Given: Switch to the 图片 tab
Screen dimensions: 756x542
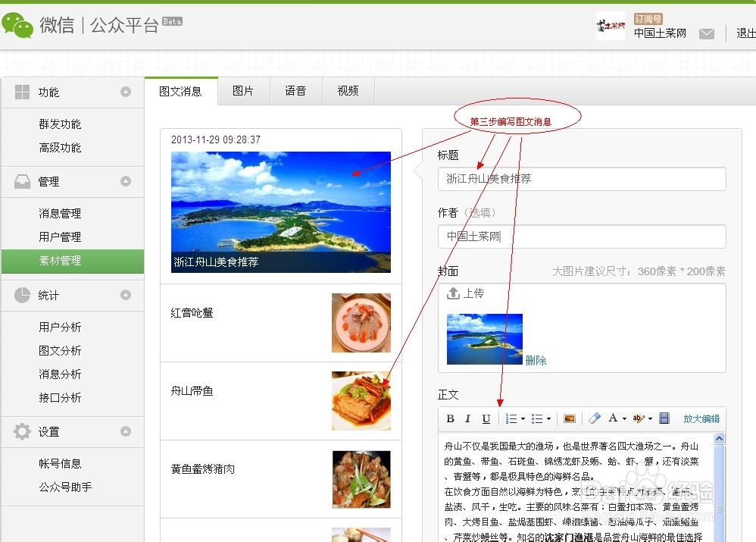Looking at the screenshot, I should [244, 90].
